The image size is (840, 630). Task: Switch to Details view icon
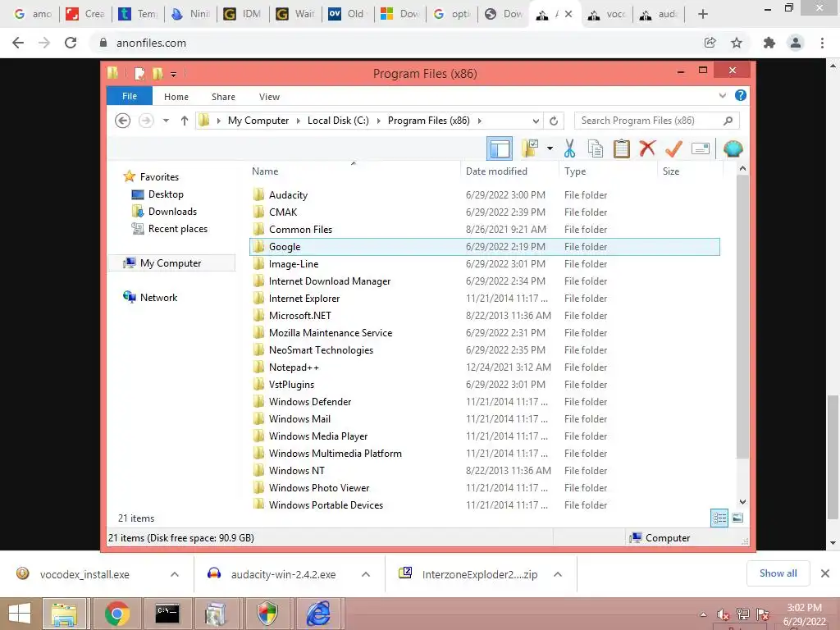[719, 518]
